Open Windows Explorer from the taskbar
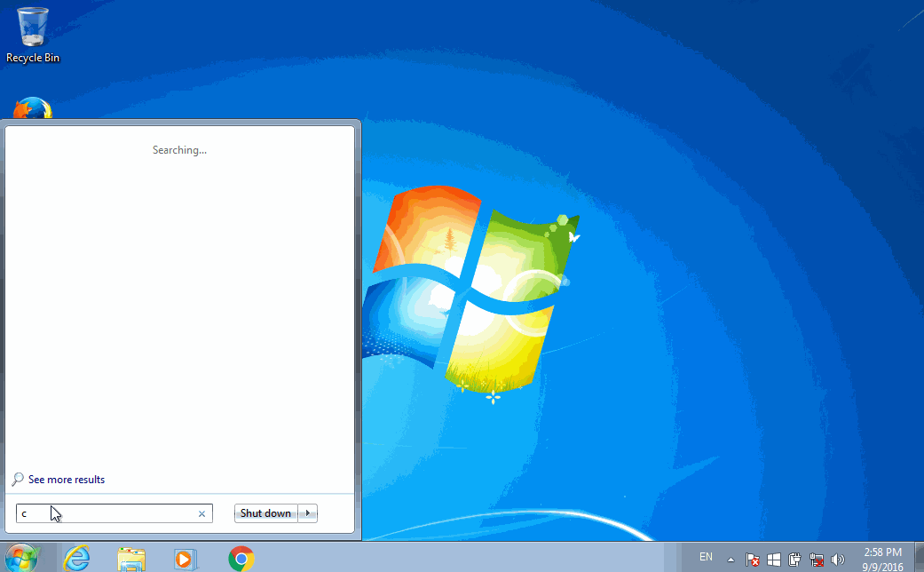 [130, 559]
